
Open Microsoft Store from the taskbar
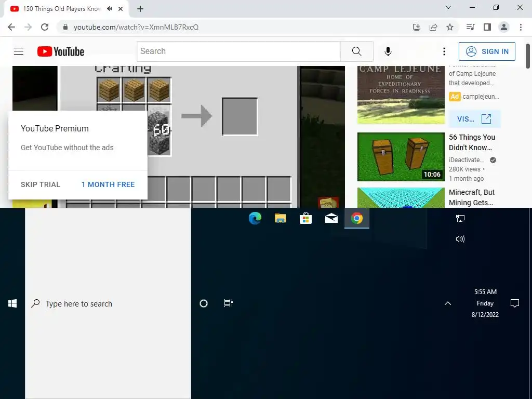click(305, 218)
